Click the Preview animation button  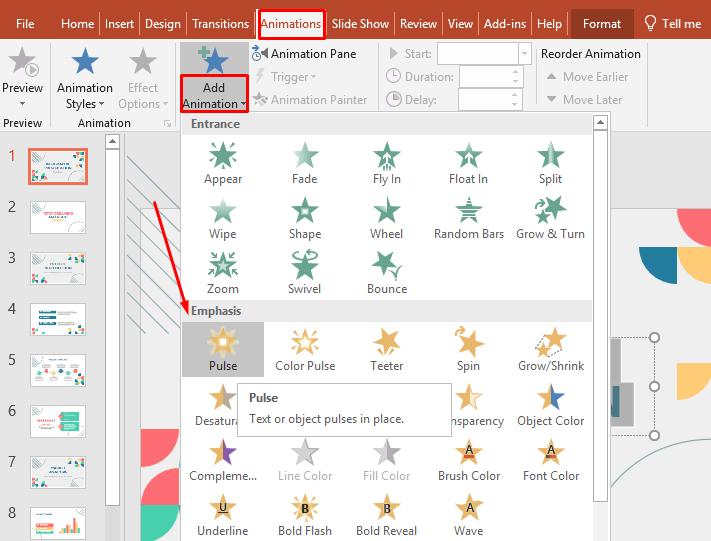pyautogui.click(x=22, y=76)
